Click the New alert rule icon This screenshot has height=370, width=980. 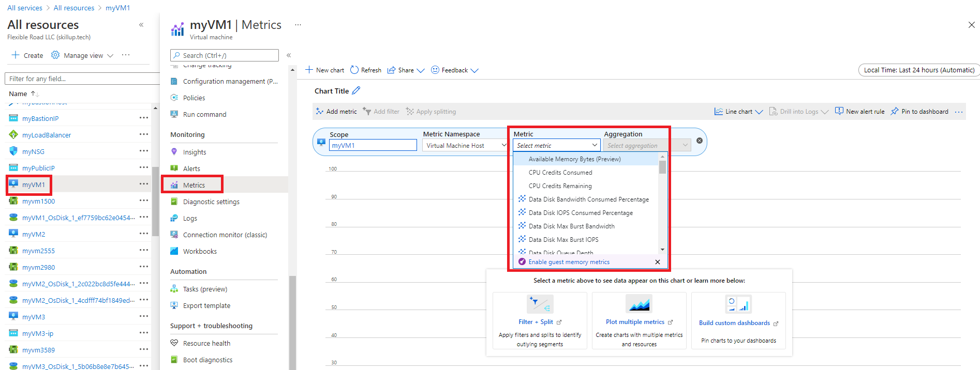[x=839, y=111]
